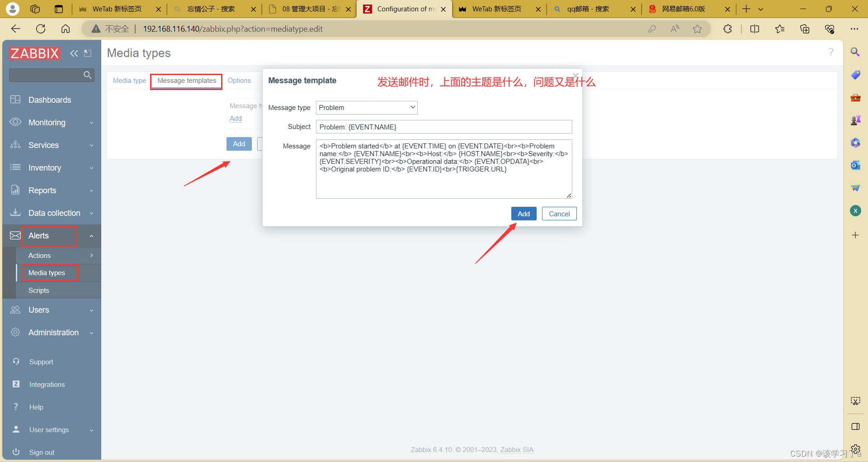Click the blue Add button in form
This screenshot has width=868, height=462.
coord(239,144)
